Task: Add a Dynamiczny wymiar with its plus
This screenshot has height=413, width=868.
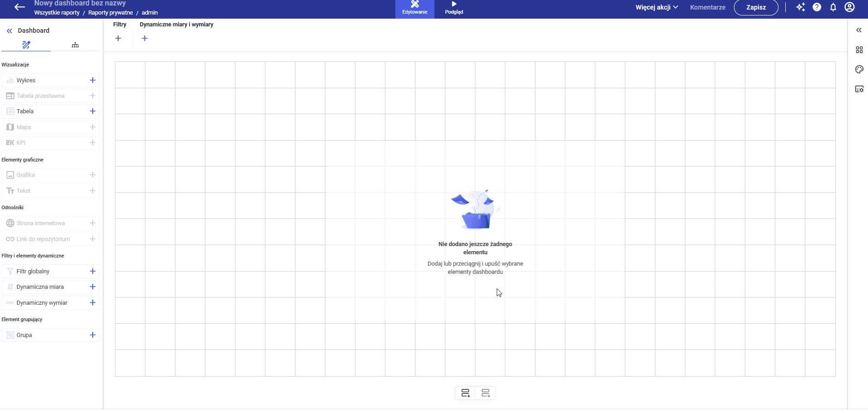Action: pyautogui.click(x=93, y=302)
